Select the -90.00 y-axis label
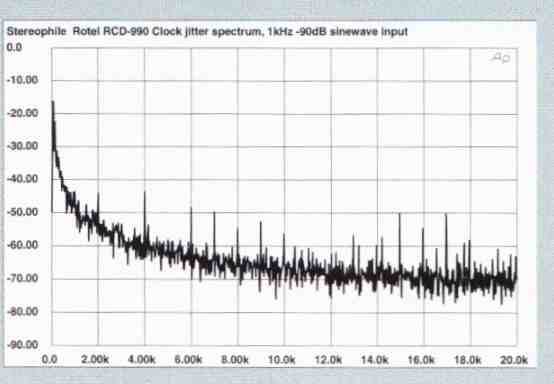 click(x=22, y=345)
